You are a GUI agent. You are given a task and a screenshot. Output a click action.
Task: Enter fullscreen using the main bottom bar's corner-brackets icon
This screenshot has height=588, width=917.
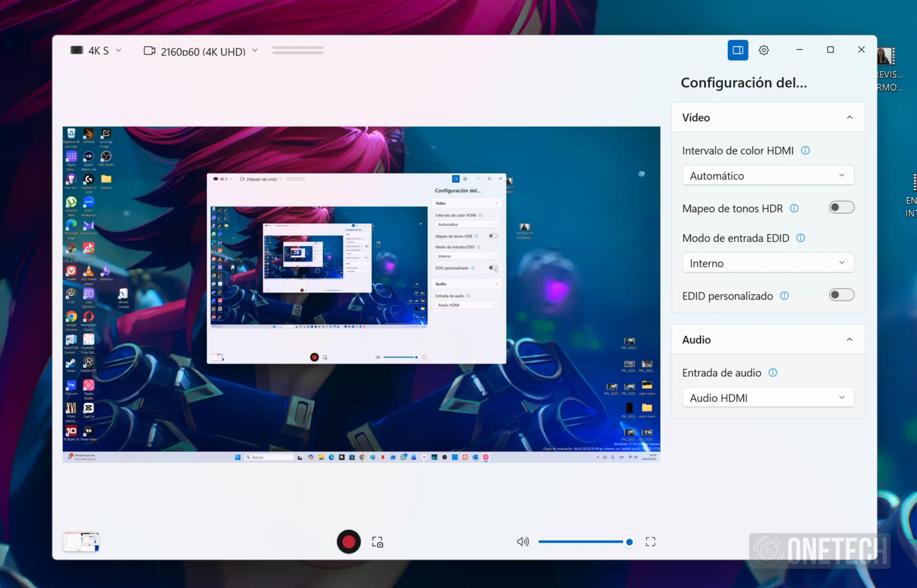[x=651, y=542]
